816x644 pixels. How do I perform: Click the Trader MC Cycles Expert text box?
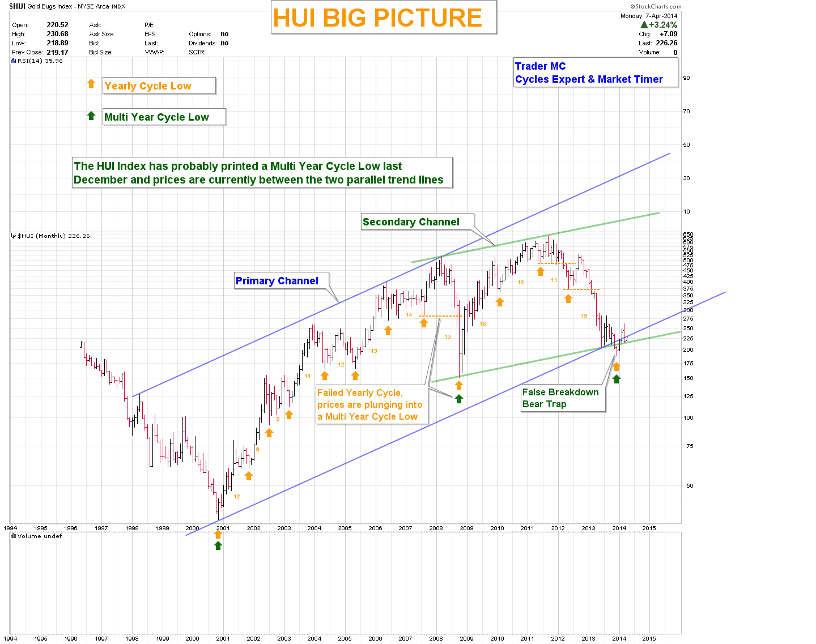pyautogui.click(x=596, y=72)
